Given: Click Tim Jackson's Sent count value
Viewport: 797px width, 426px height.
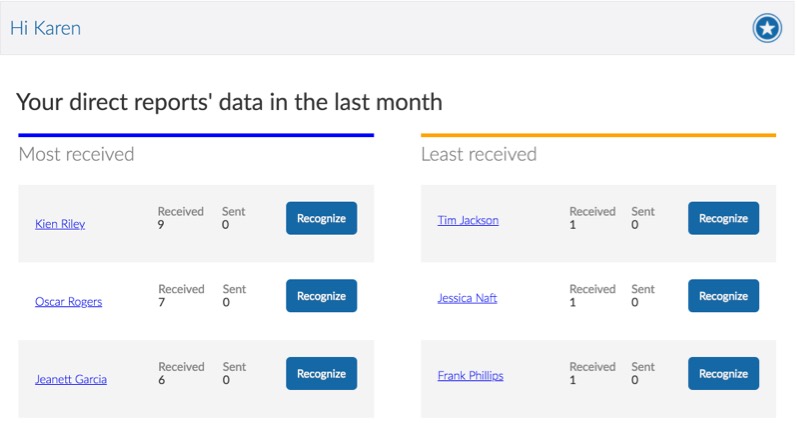Looking at the screenshot, I should pos(635,225).
